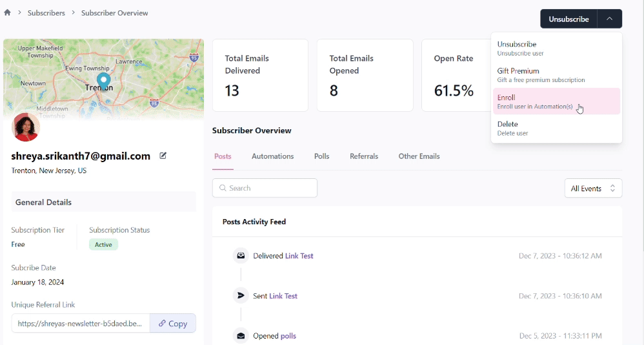
Task: Click Ewing Township label on the map
Action: point(87,68)
